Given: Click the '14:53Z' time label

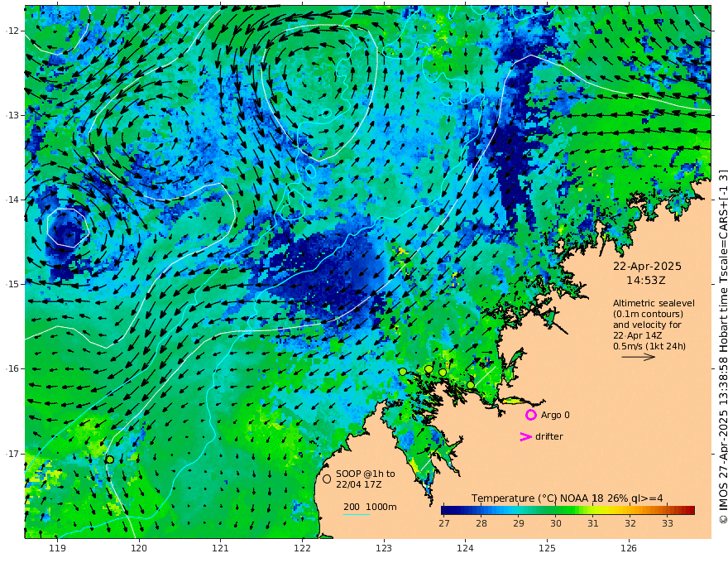Looking at the screenshot, I should (x=646, y=281).
